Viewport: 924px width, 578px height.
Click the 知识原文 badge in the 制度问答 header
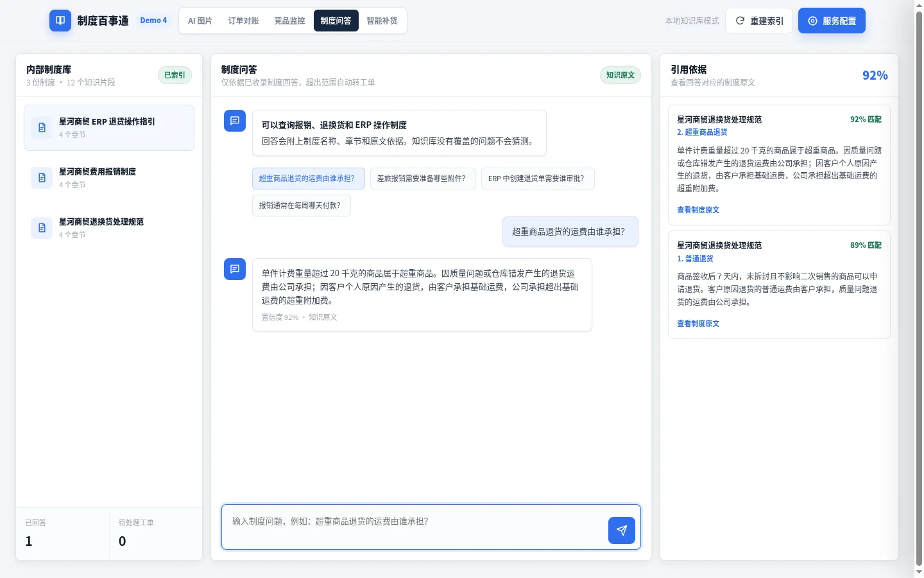click(620, 75)
